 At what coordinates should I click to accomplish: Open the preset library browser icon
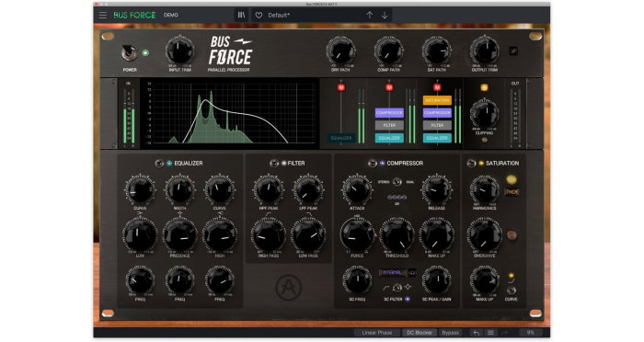coord(241,16)
